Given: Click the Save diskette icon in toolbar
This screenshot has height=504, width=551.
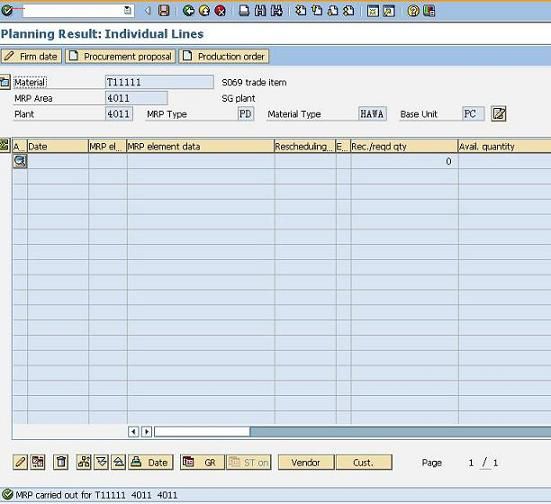Looking at the screenshot, I should coord(164,11).
